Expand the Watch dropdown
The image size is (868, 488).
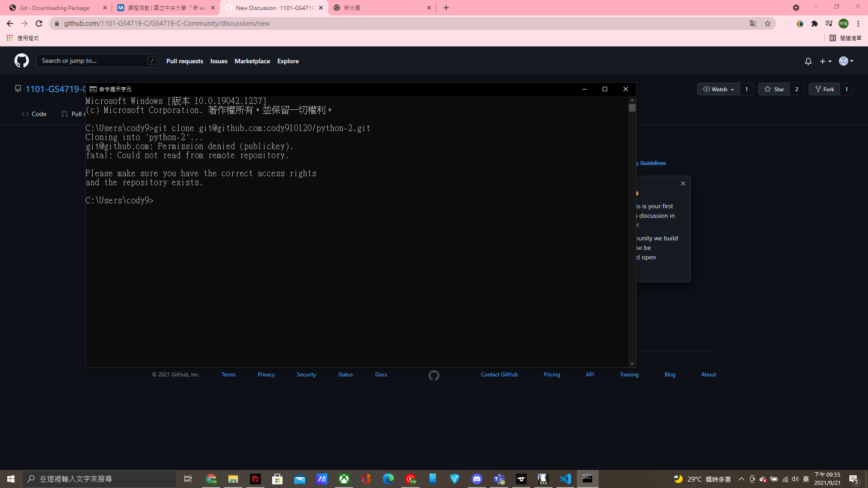718,89
